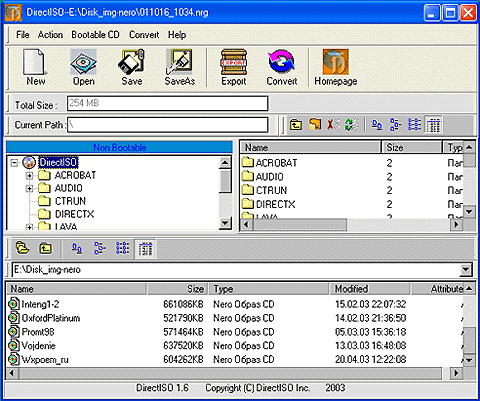This screenshot has width=480, height=401.
Task: Open the Convert menu
Action: point(144,35)
